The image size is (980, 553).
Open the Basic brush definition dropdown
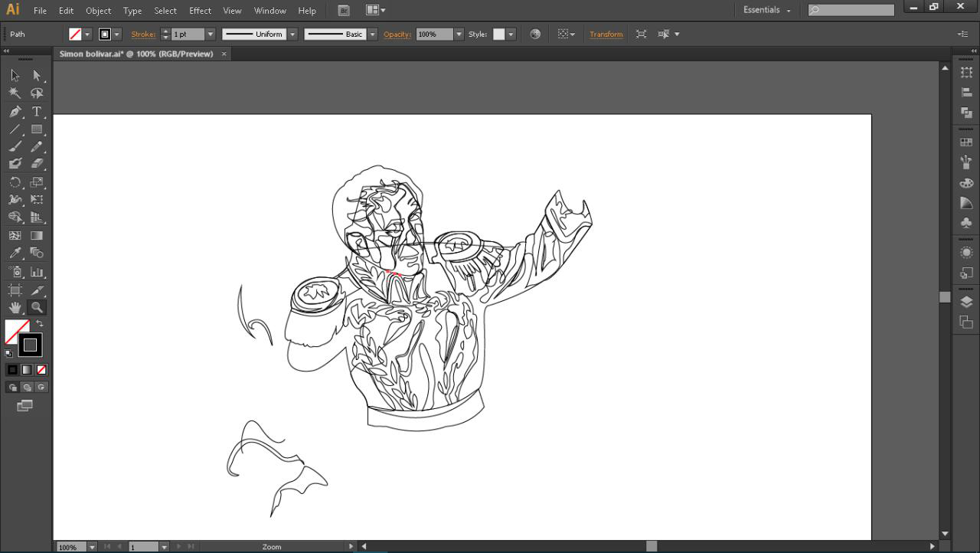point(373,34)
